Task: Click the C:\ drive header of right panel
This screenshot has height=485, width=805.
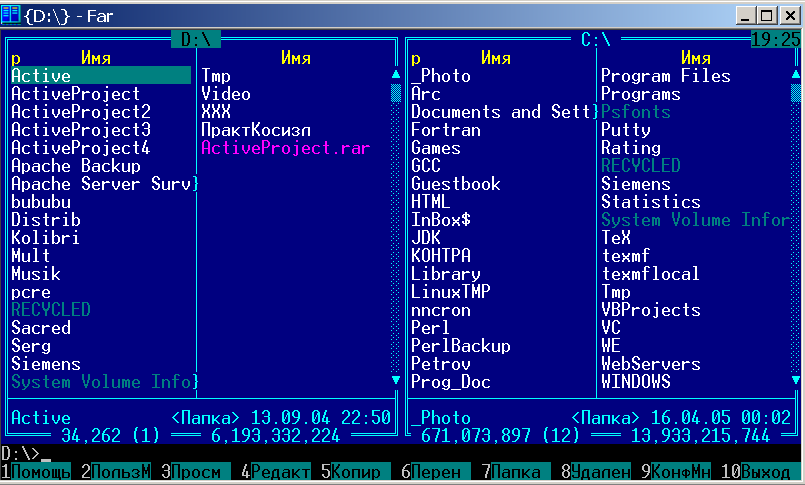Action: coord(596,40)
